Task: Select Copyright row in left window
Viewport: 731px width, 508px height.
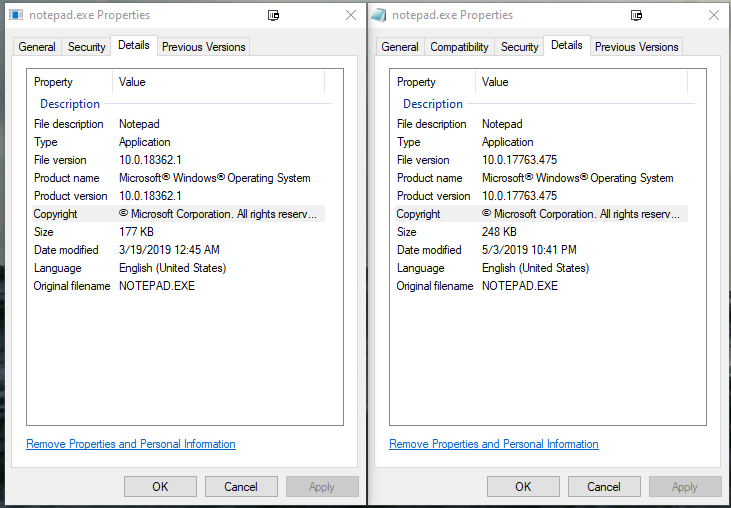Action: tap(179, 214)
